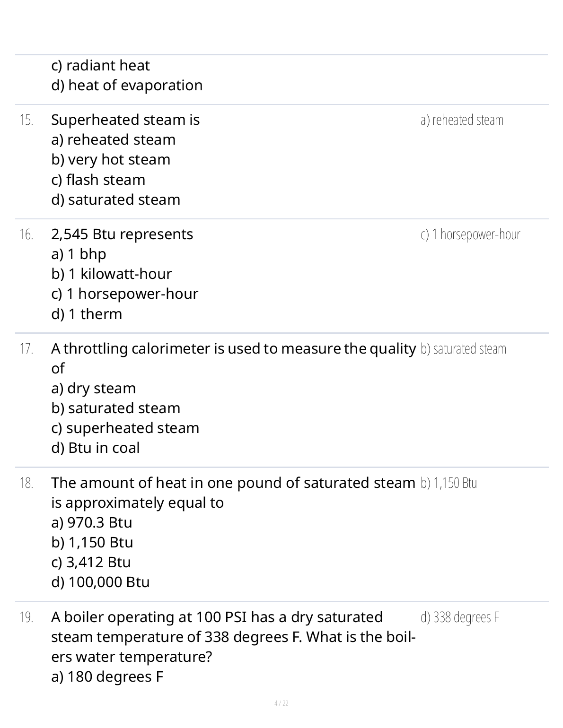
Task: Select option "b) very hot steam"
Action: [x=111, y=159]
